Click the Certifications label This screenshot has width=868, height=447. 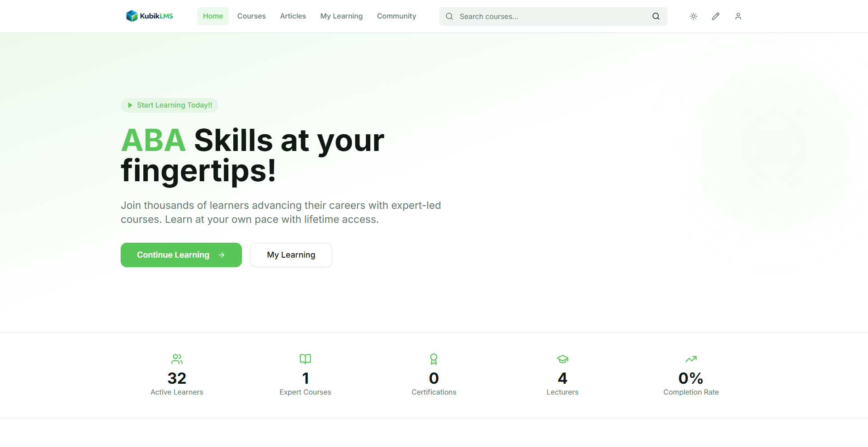click(x=434, y=392)
